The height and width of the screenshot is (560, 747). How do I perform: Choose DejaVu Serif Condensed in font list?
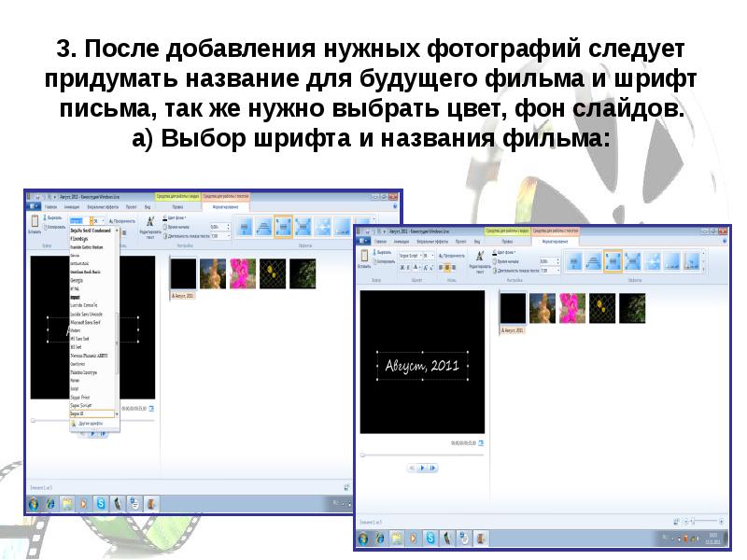point(91,231)
